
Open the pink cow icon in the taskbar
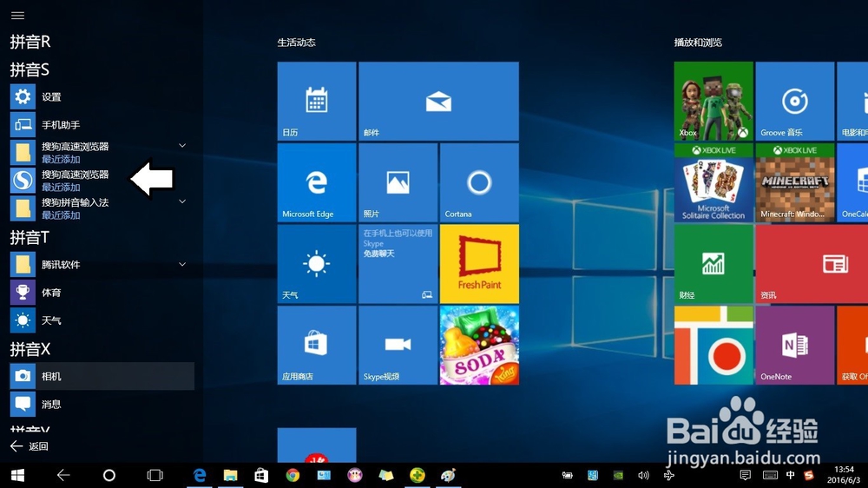coord(355,475)
